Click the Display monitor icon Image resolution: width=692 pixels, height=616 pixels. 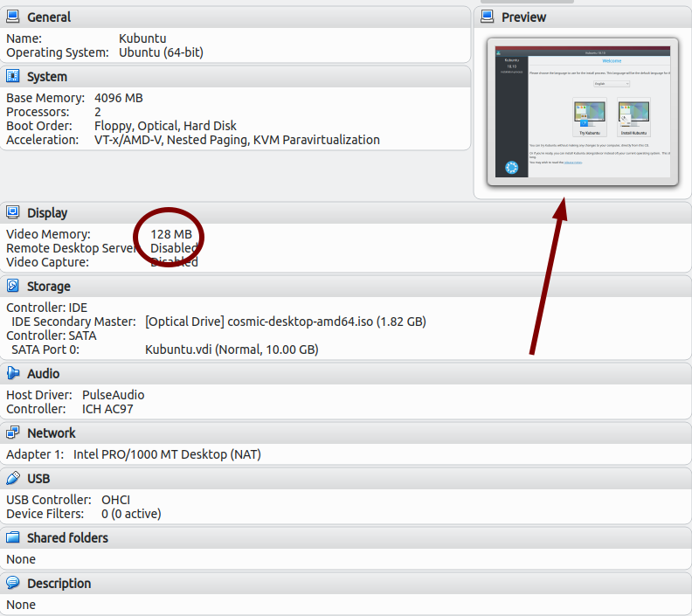(x=13, y=213)
